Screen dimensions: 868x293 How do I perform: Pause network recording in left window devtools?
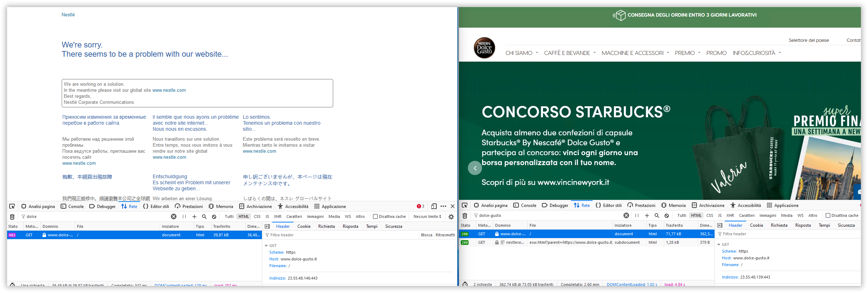pyautogui.click(x=184, y=216)
